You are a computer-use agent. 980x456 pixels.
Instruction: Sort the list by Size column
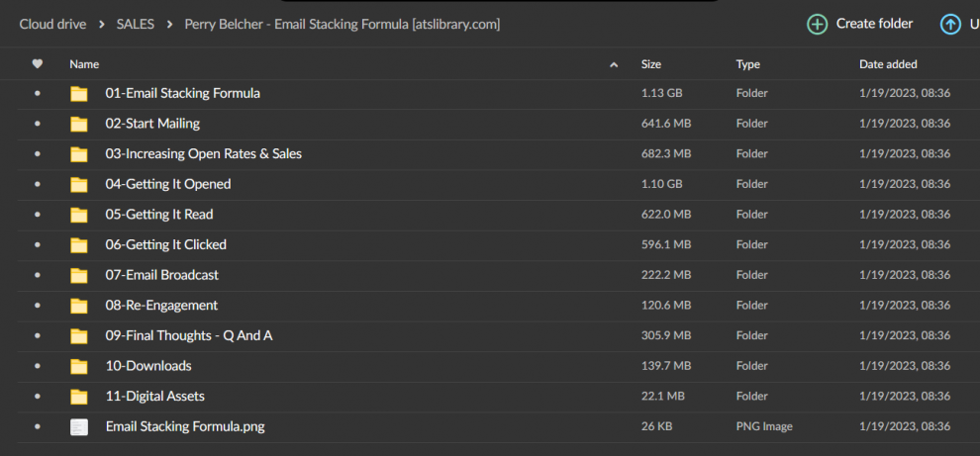tap(651, 64)
